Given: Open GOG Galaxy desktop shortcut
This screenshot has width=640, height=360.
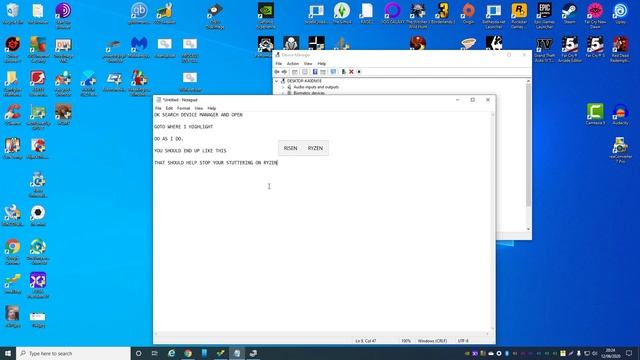Looking at the screenshot, I should point(392,14).
